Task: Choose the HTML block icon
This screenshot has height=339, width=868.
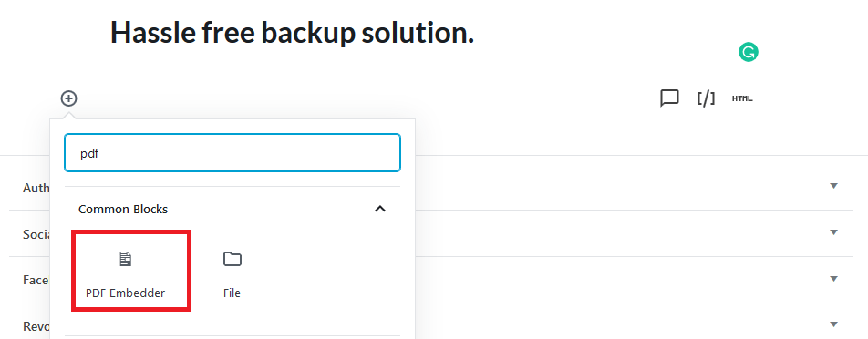Action: (742, 98)
